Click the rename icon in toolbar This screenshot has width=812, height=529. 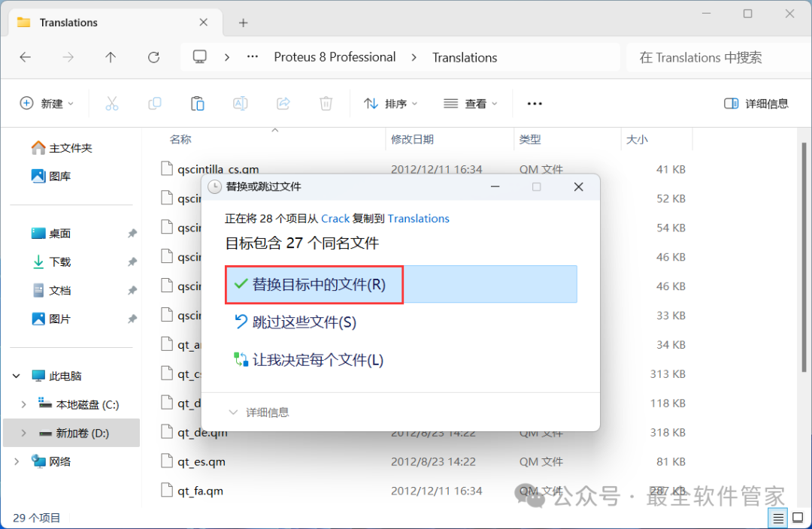241,104
